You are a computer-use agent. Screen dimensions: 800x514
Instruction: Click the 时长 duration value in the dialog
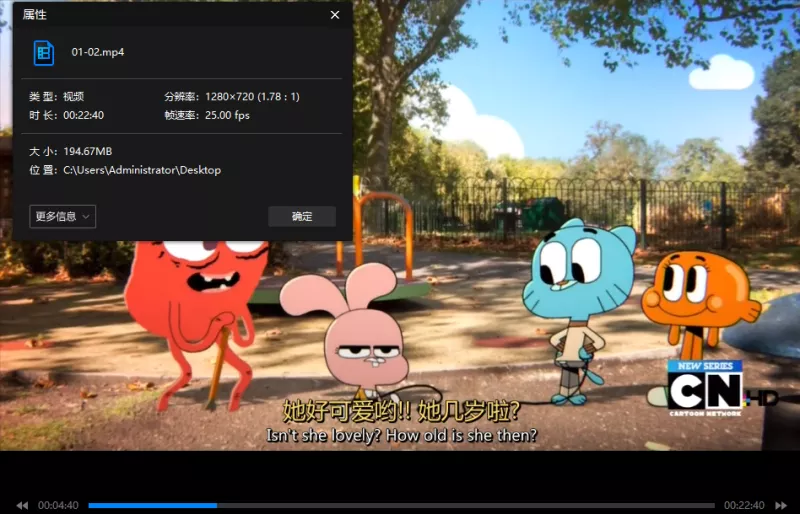click(83, 115)
